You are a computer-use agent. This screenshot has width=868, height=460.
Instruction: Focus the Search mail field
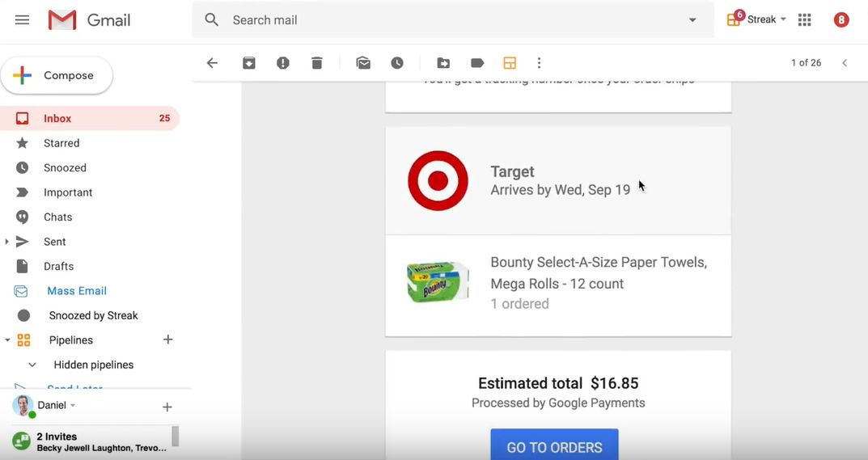(x=453, y=20)
